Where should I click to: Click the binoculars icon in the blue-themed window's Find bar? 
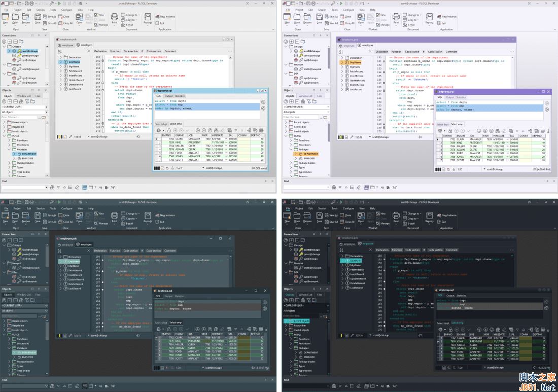(x=51, y=187)
